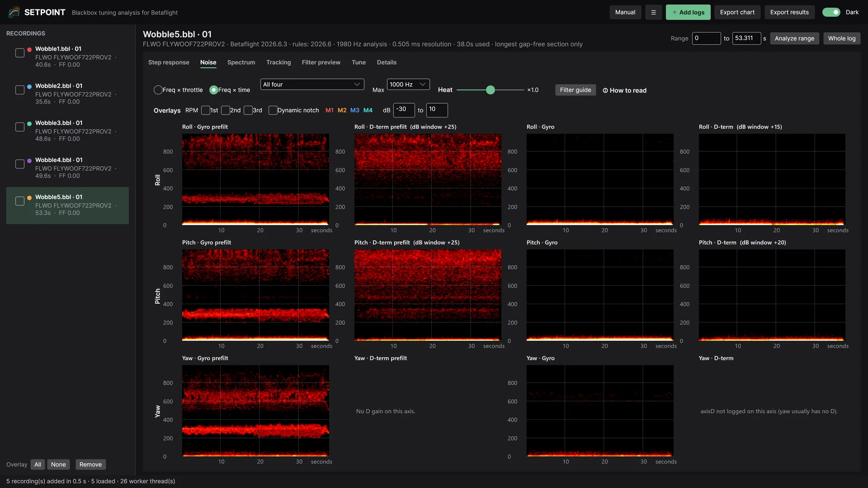Open the Details tab
868x488 pixels.
(387, 62)
